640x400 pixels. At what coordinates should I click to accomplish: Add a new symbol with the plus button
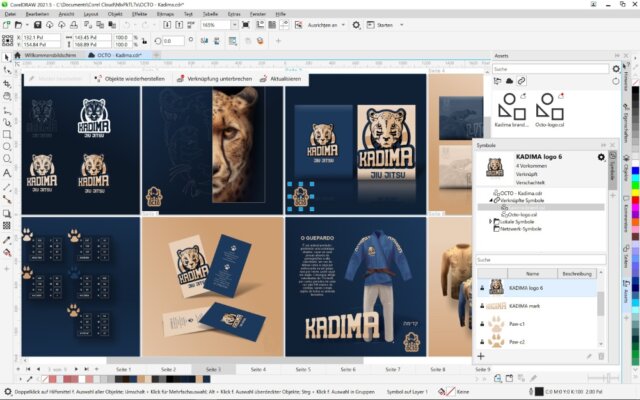coord(481,356)
